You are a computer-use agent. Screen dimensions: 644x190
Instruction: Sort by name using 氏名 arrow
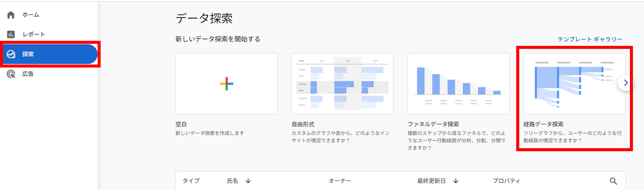point(248,181)
